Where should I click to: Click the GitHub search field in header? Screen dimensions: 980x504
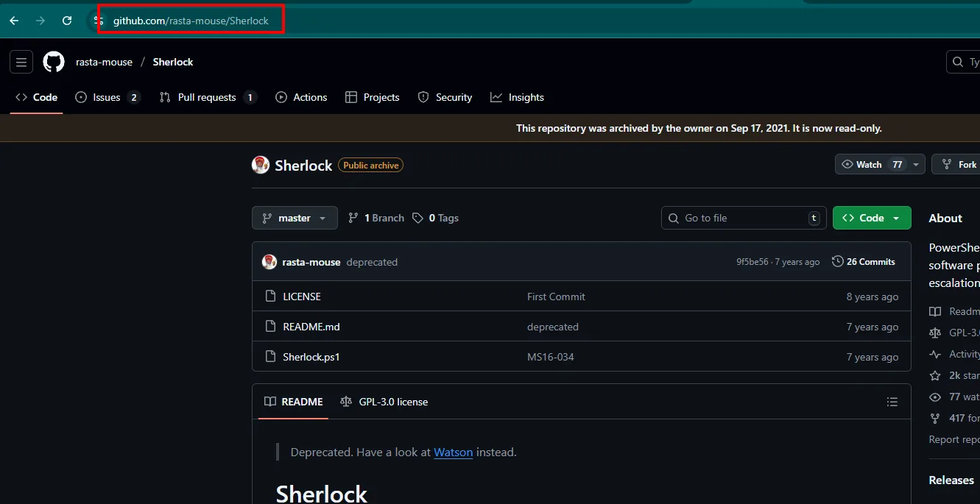click(x=963, y=63)
